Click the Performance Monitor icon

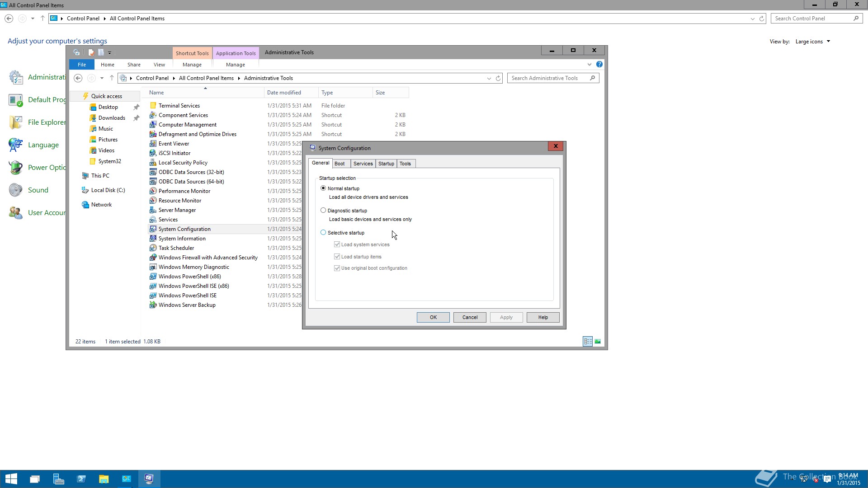click(153, 191)
